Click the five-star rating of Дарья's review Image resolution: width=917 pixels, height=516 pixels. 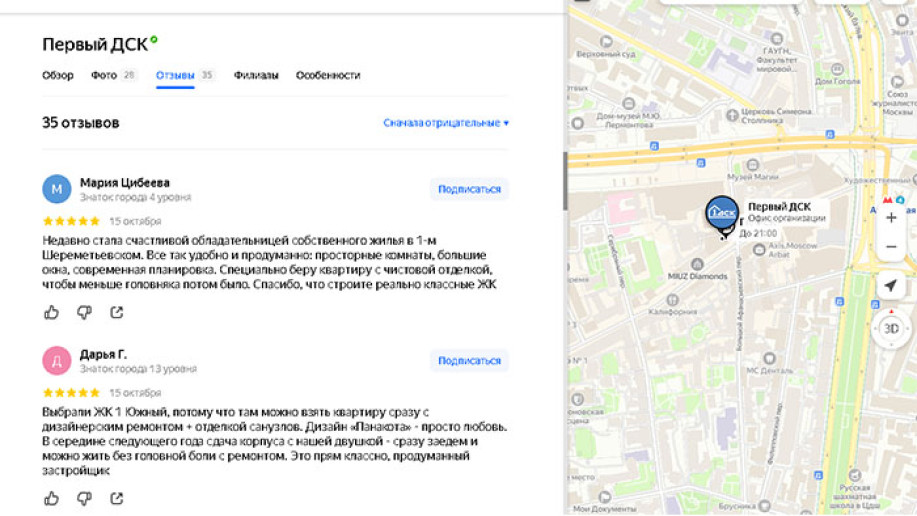[x=71, y=393]
